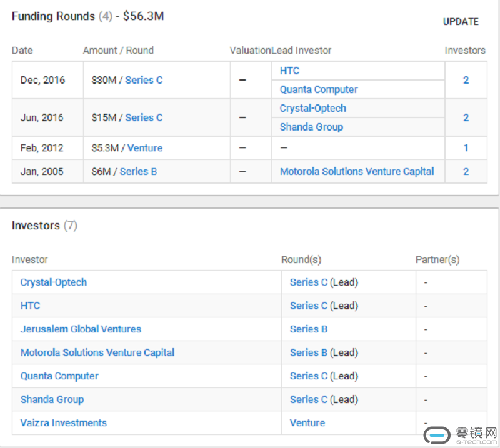Open Series B round link beside Jerusalem Global Ventures
Image resolution: width=500 pixels, height=448 pixels.
tap(309, 329)
